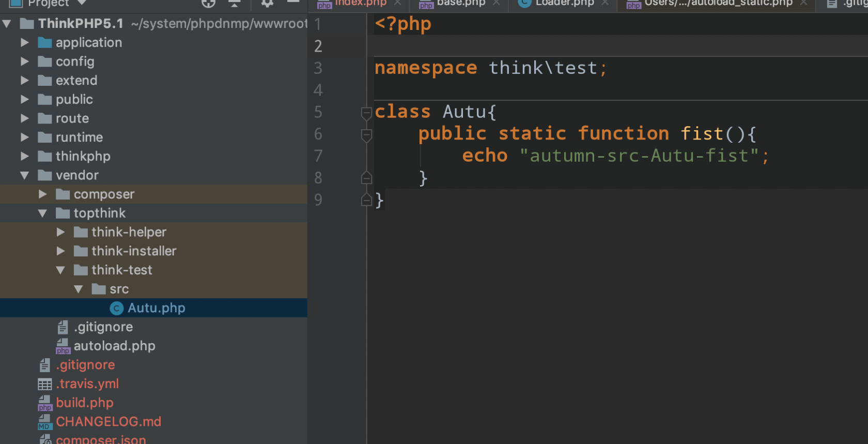
Task: Click the CHANGELOG.md markdown icon
Action: 45,422
